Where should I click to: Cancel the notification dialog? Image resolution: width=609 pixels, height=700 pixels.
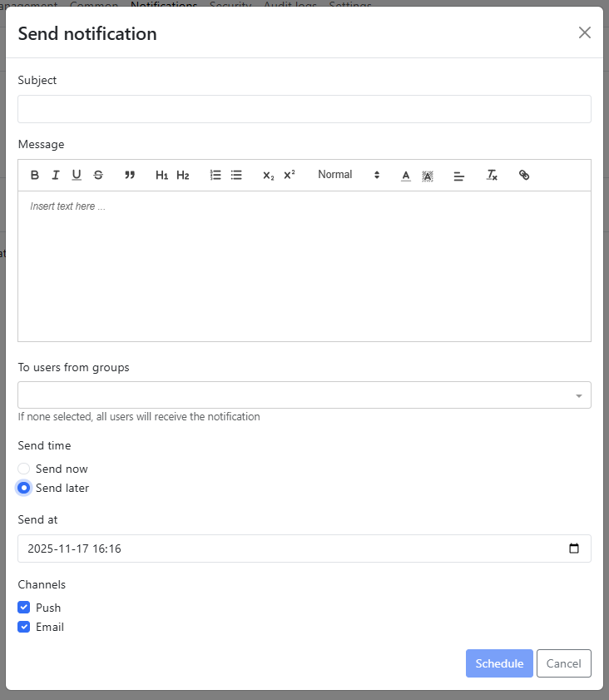point(563,663)
